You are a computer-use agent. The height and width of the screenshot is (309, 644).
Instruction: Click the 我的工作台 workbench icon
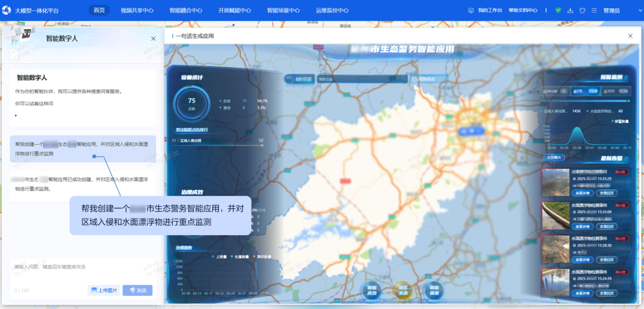471,10
